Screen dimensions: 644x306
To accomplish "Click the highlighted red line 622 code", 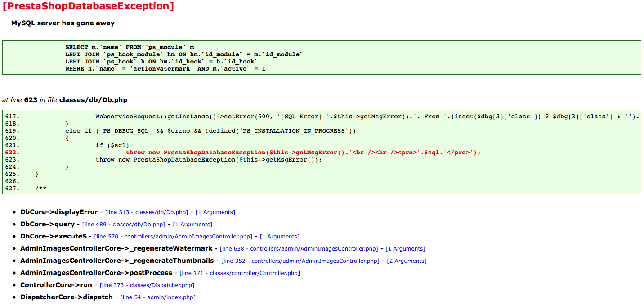I will coord(303,153).
